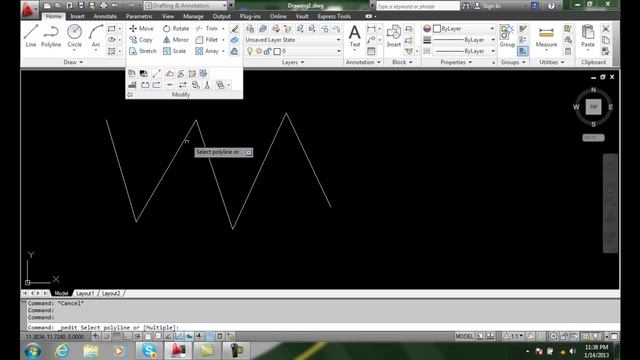
Task: Open the Annotate ribbon tab
Action: pyautogui.click(x=105, y=16)
